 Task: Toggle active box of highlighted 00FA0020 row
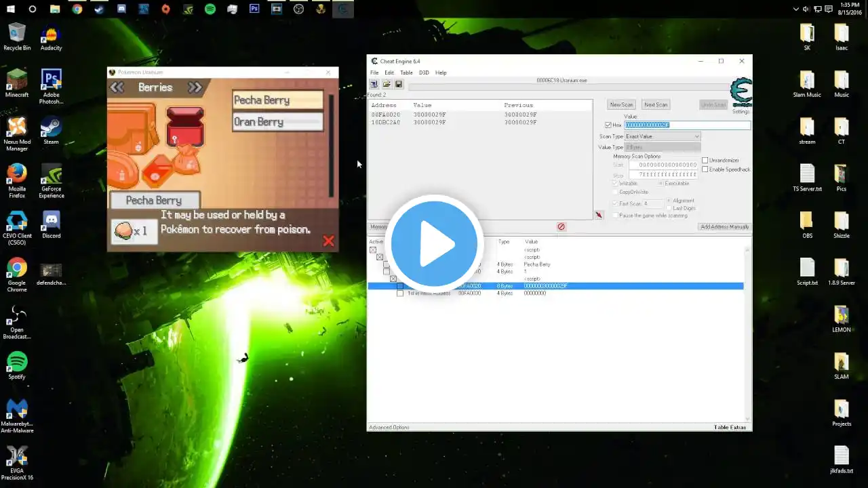tap(400, 286)
